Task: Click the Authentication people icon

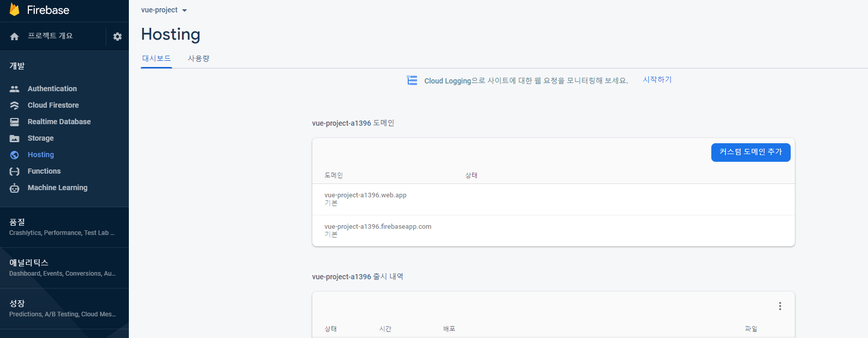Action: click(x=14, y=89)
